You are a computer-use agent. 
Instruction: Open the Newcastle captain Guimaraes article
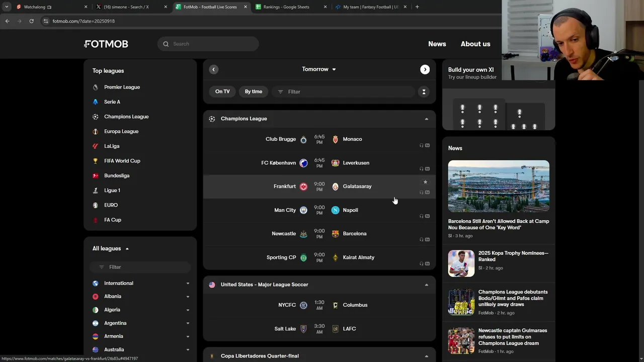(499, 340)
